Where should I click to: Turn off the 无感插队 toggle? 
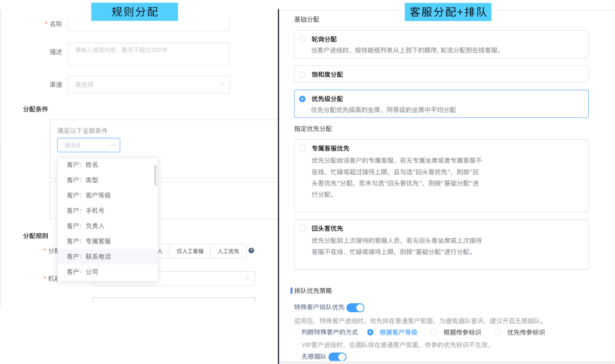[338, 357]
